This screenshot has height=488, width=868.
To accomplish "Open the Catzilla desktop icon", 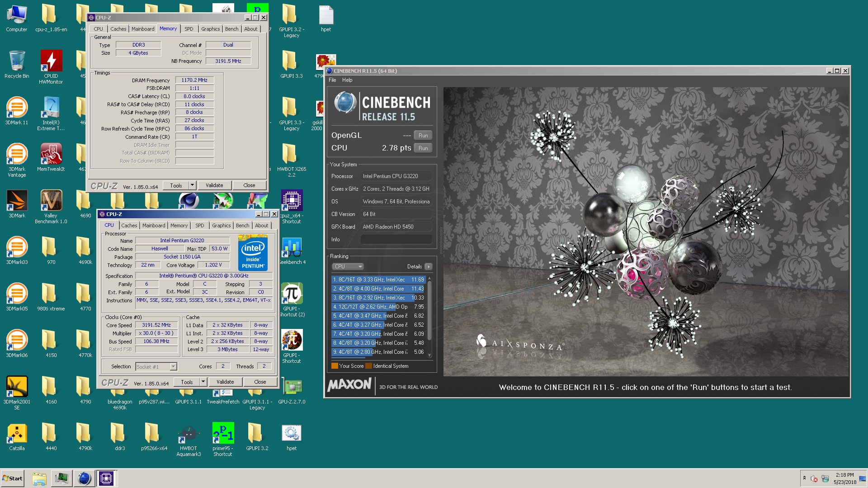I will pyautogui.click(x=17, y=436).
